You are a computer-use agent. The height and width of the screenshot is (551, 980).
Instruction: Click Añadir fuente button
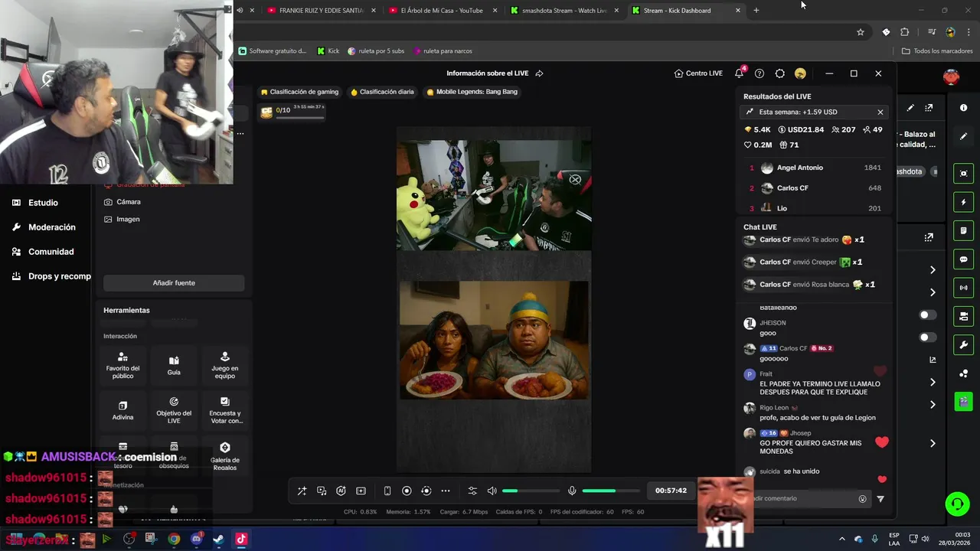tap(174, 283)
